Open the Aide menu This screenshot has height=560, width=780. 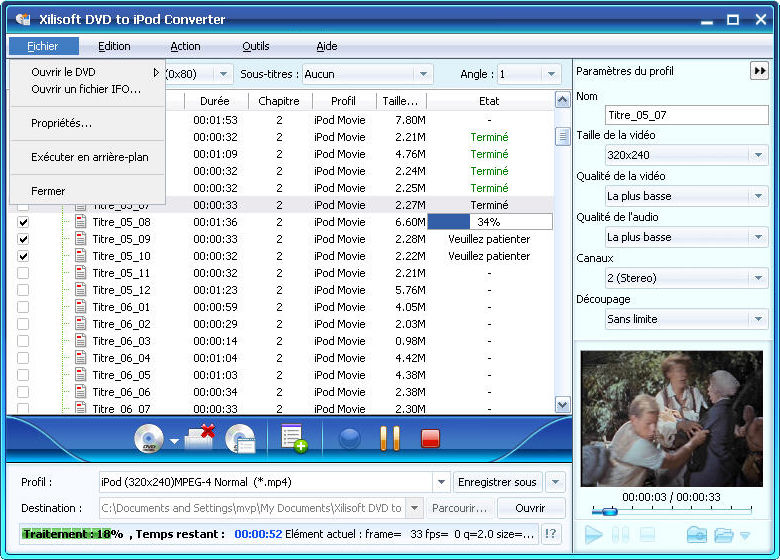pos(327,46)
